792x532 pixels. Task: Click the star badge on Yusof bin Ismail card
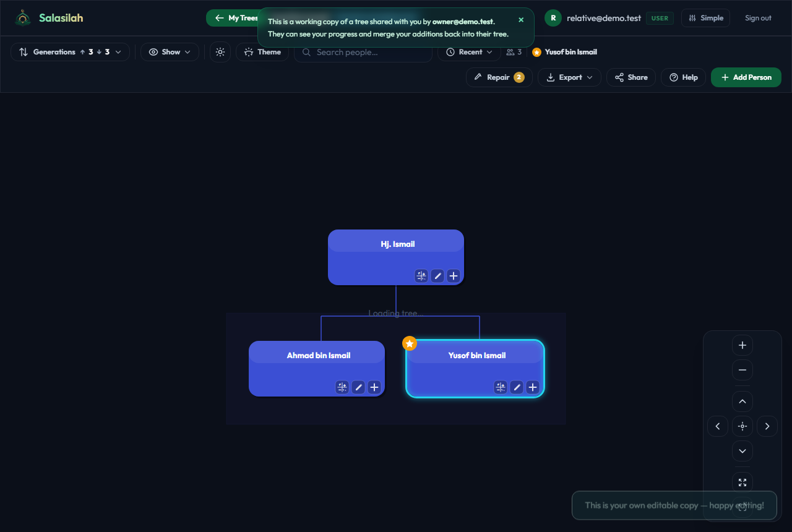click(410, 343)
